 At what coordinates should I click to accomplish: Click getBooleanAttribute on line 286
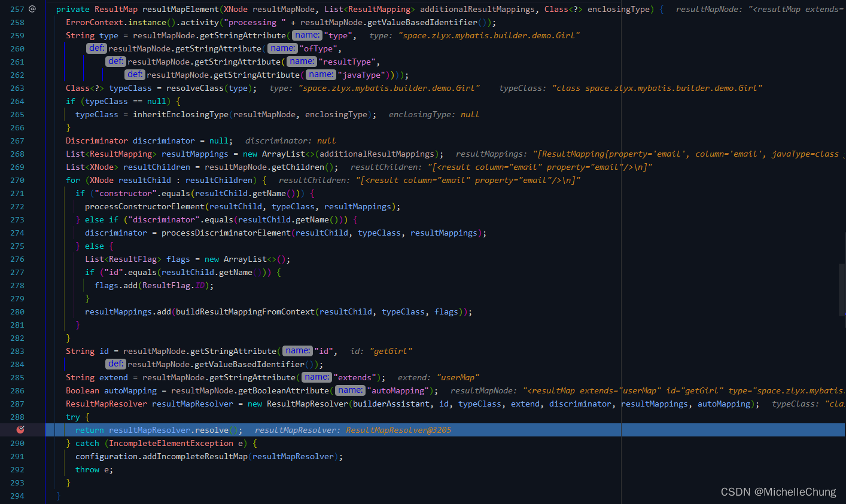[284, 390]
